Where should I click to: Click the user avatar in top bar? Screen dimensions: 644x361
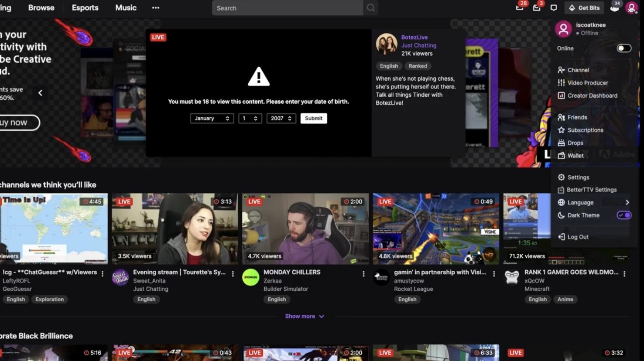tap(631, 8)
